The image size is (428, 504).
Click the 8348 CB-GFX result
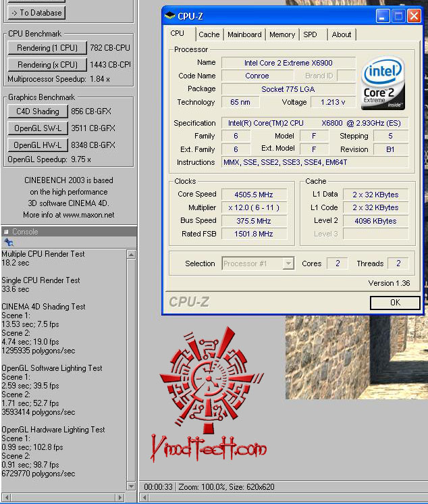coord(92,145)
